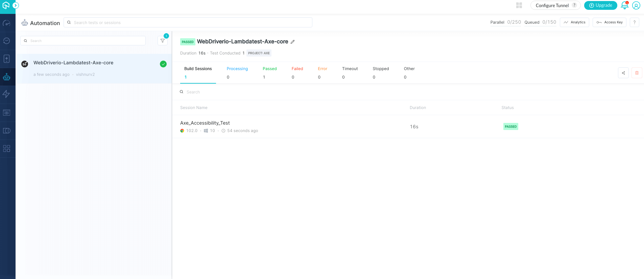Click the lightning bolt sidebar icon
Screen dimensions: 644x279
point(7,94)
